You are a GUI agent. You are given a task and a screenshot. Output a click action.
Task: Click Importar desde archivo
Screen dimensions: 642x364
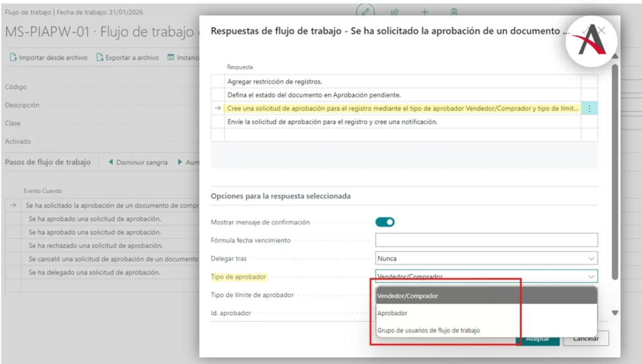point(48,58)
